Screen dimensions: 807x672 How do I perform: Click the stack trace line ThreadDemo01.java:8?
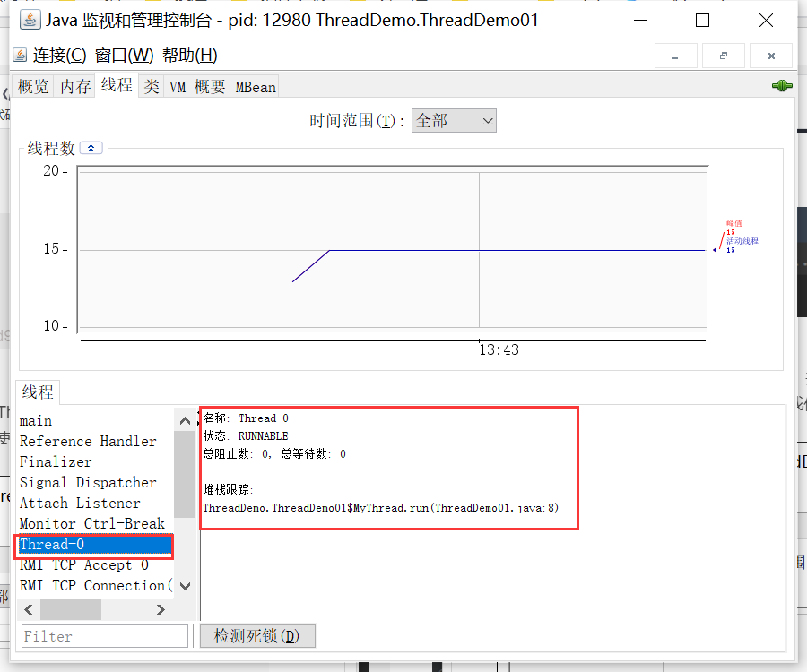[381, 508]
